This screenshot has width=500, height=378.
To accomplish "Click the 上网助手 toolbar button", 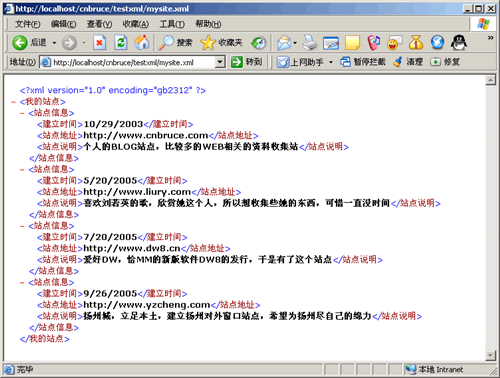I will 300,62.
